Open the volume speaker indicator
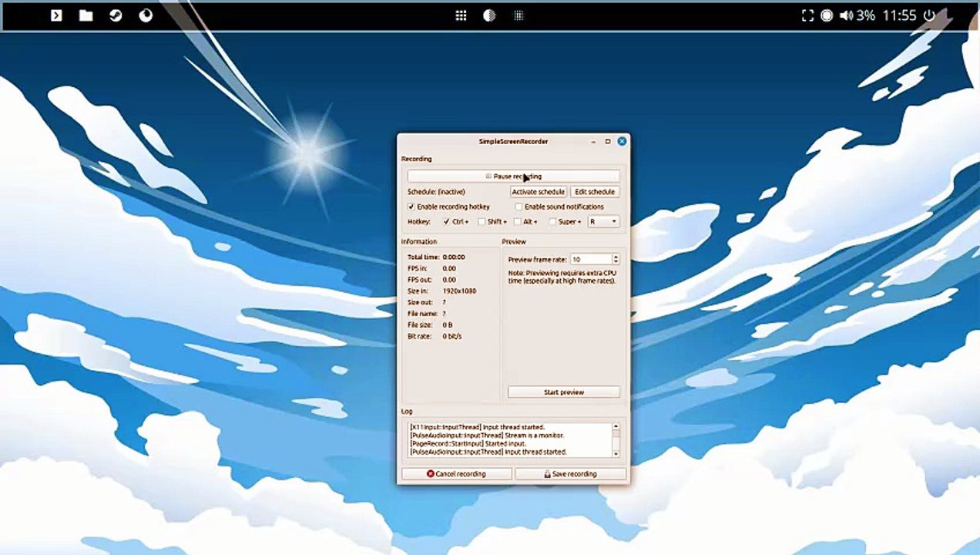Viewport: 980px width, 555px height. point(846,15)
